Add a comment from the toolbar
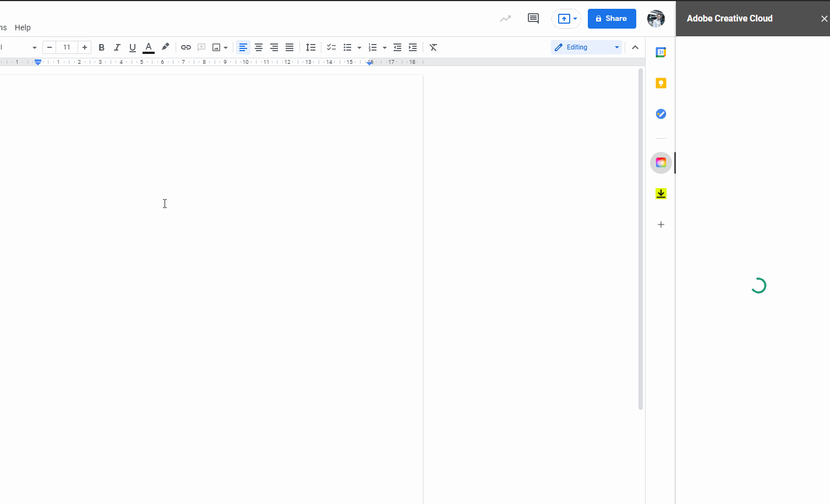Screen dimensions: 830x504 click(x=201, y=47)
